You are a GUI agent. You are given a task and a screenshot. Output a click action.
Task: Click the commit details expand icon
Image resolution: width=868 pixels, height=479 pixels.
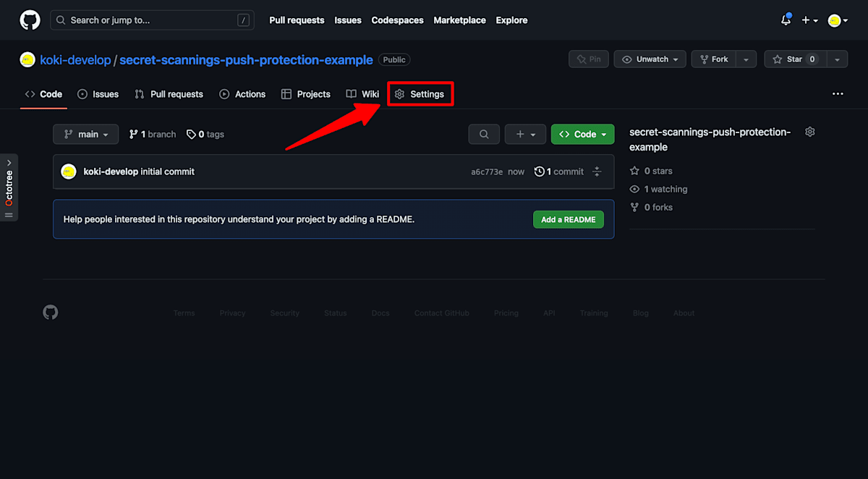[x=597, y=171]
